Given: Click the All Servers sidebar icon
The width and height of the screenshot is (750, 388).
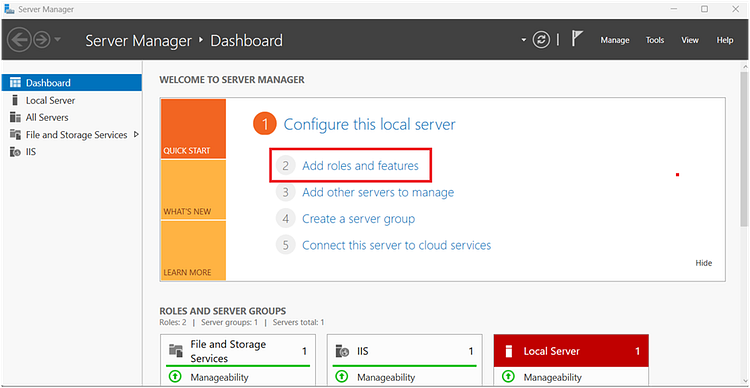Looking at the screenshot, I should [x=15, y=117].
